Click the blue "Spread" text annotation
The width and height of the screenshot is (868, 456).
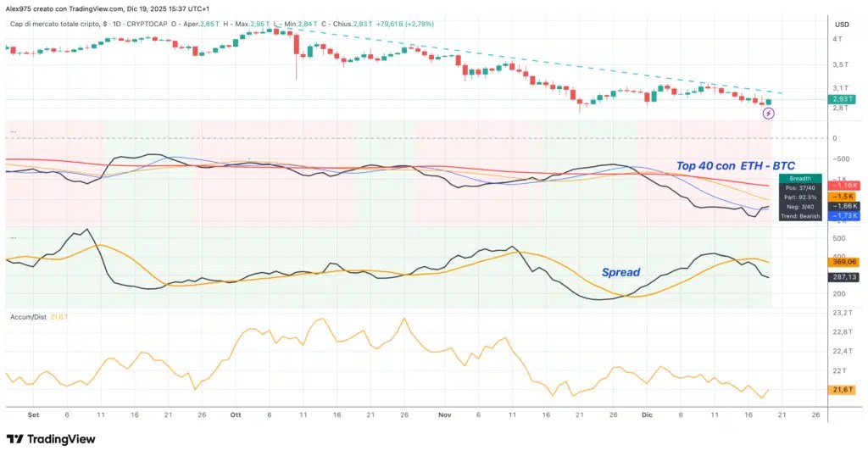[x=620, y=272]
